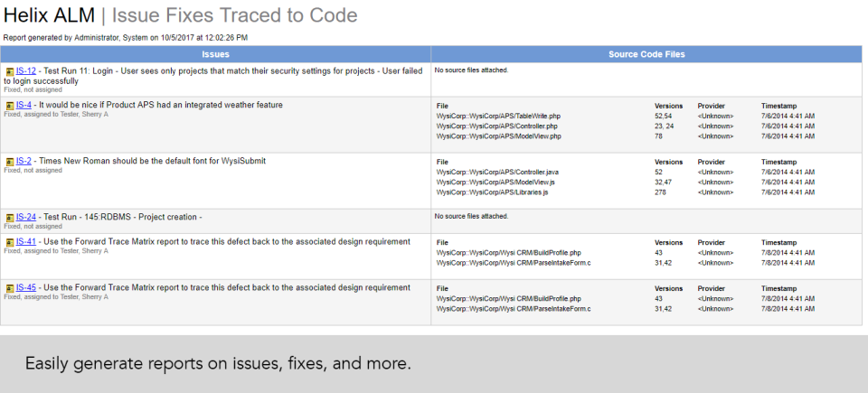Follow the IS-2 issue link
The width and height of the screenshot is (868, 393).
24,161
